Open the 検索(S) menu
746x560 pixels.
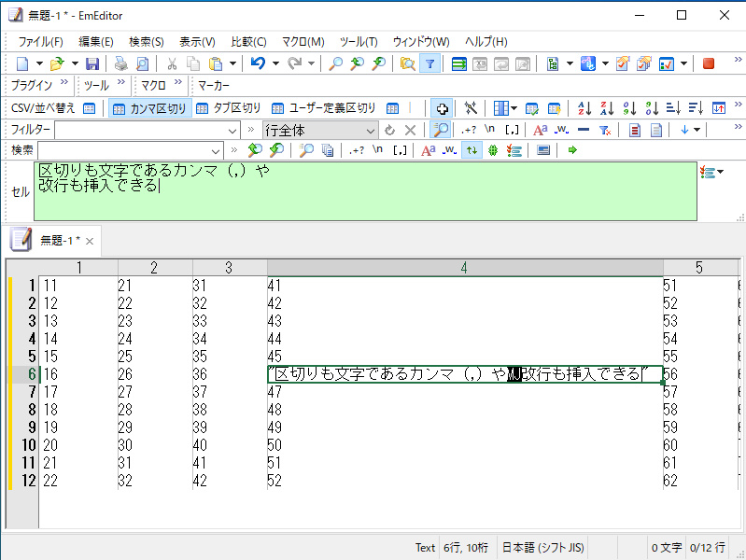[x=146, y=42]
